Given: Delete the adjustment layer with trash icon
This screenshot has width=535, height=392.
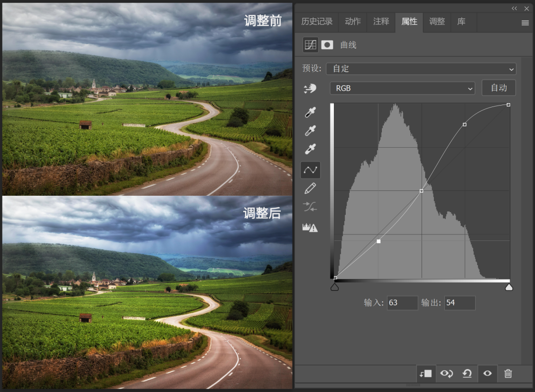Looking at the screenshot, I should pyautogui.click(x=508, y=374).
